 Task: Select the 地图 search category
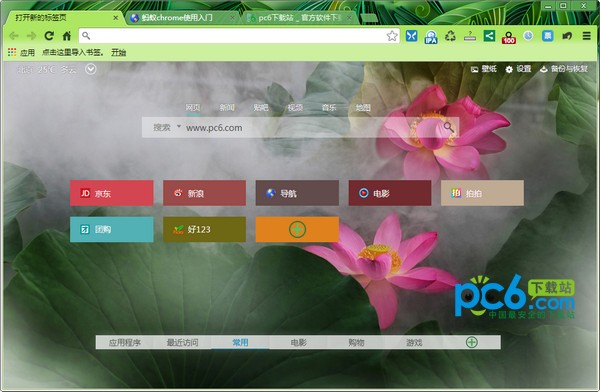point(363,108)
